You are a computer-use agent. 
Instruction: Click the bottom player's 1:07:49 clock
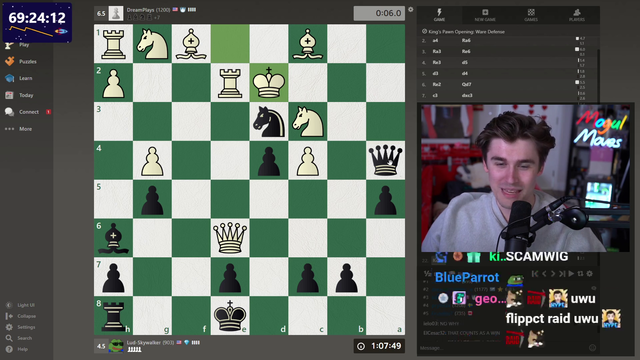coord(379,346)
